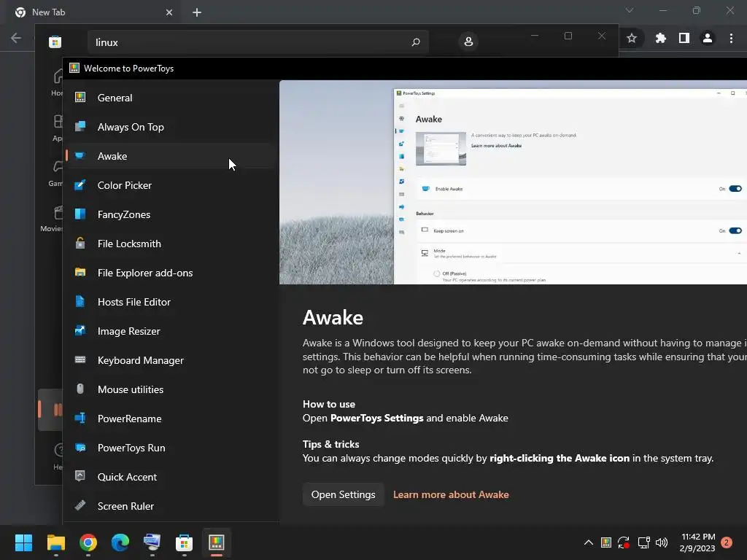747x560 pixels.
Task: Click the Image Resizer icon
Action: coord(80,330)
